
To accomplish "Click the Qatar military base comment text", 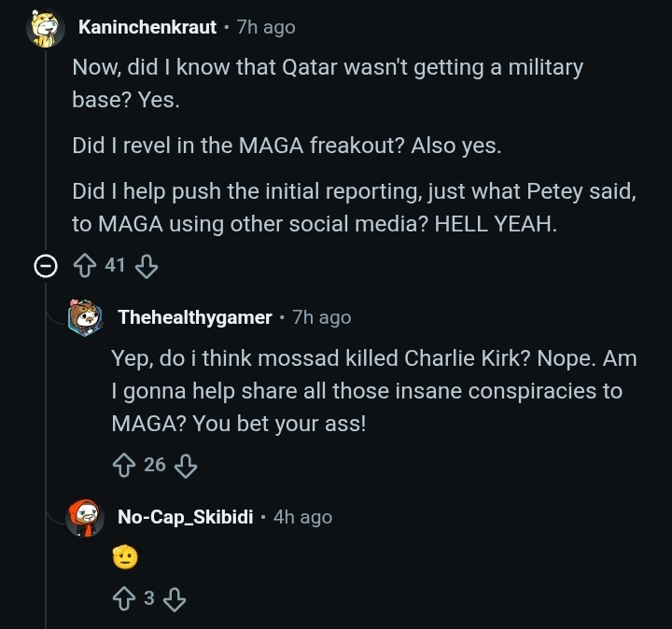I will [327, 83].
